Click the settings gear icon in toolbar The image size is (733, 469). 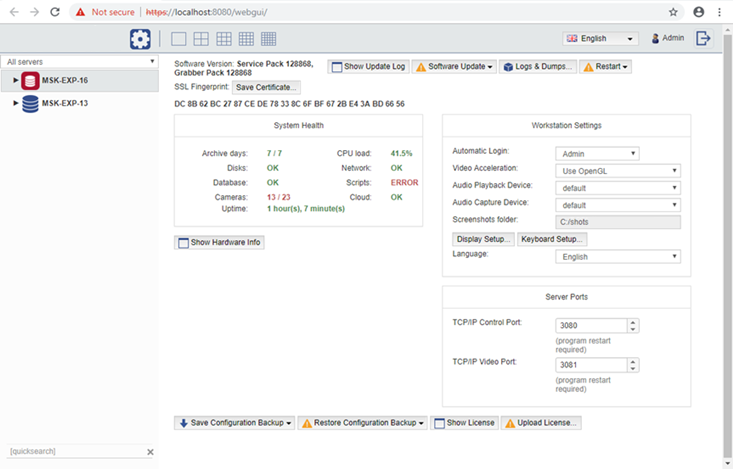tap(140, 39)
